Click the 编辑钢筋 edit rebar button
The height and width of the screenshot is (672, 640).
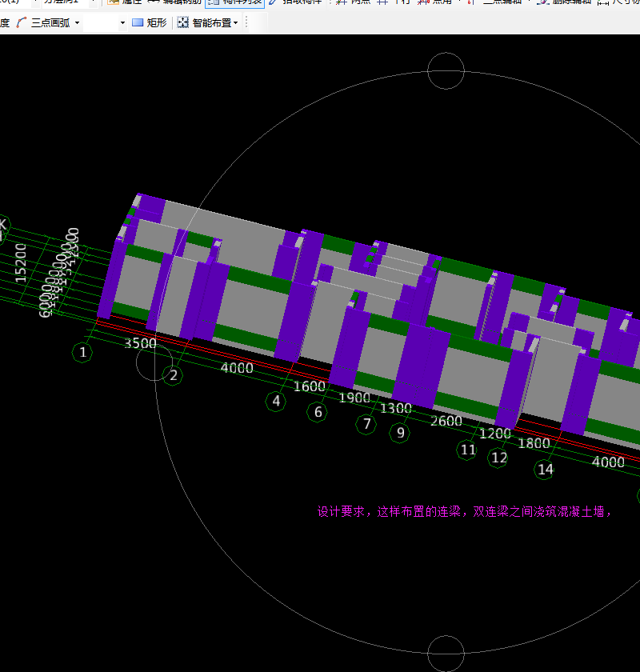point(174,2)
